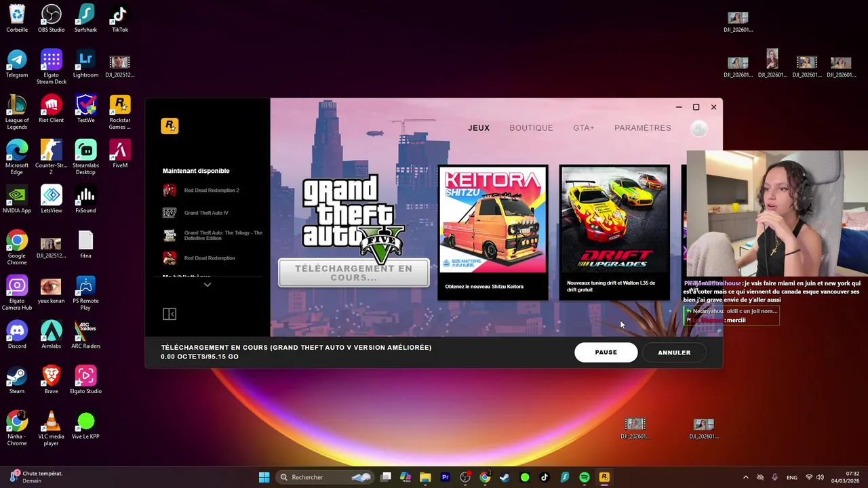Click the Spotify icon in the taskbar
The height and width of the screenshot is (488, 868).
585,477
